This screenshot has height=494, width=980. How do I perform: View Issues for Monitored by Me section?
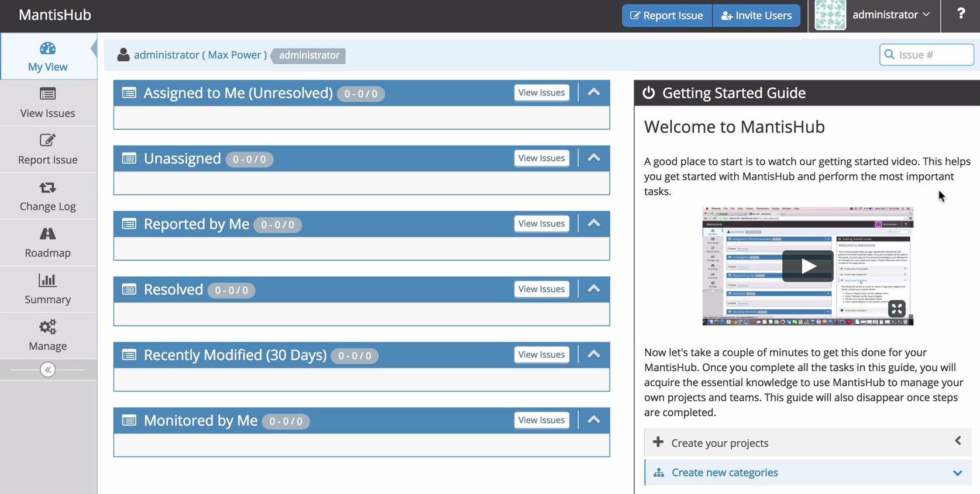pos(542,420)
